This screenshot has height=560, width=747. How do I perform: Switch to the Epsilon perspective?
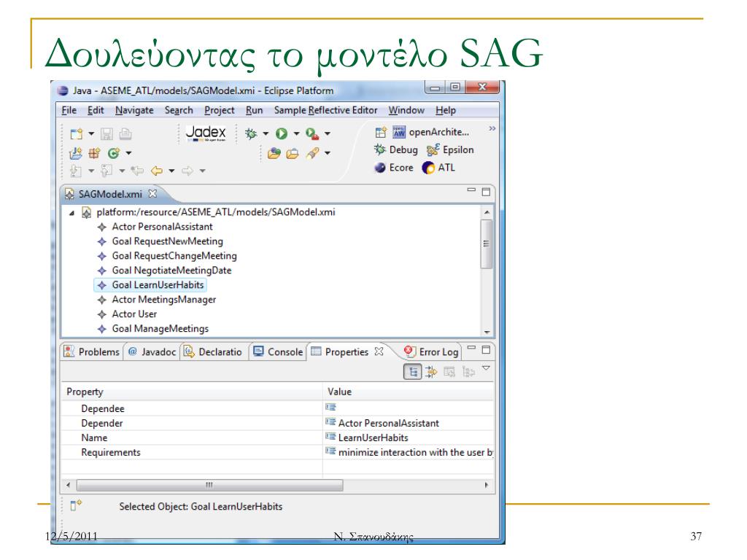450,150
